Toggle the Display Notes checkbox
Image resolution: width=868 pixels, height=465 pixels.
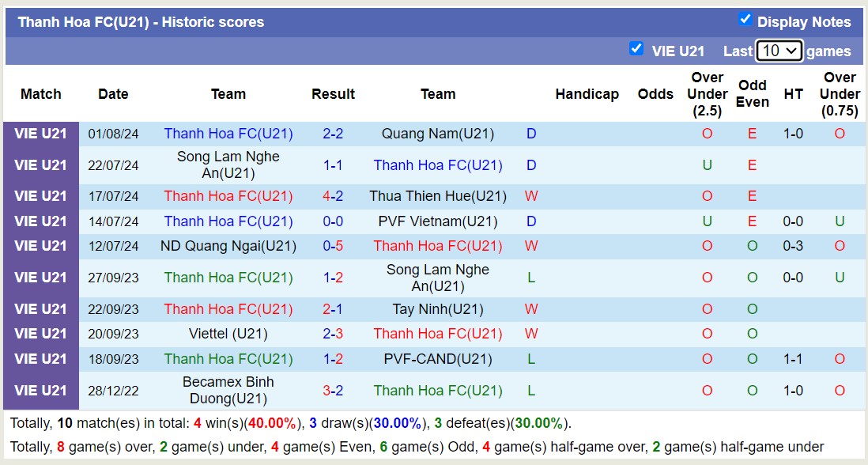click(745, 20)
